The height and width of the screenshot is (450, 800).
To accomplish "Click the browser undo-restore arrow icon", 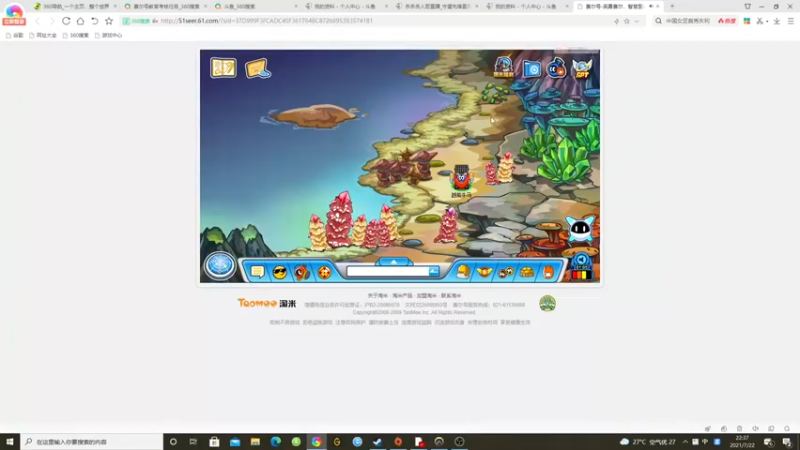I will point(94,21).
